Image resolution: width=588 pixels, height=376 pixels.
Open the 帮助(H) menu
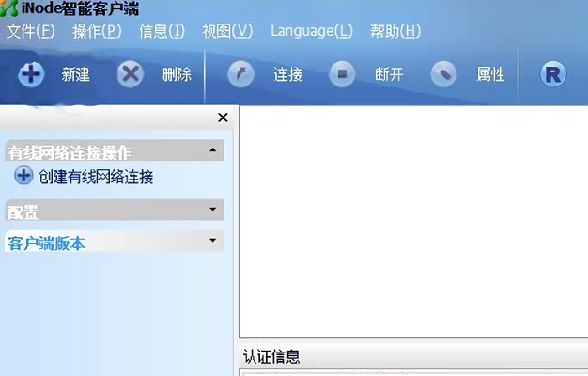[x=395, y=31]
